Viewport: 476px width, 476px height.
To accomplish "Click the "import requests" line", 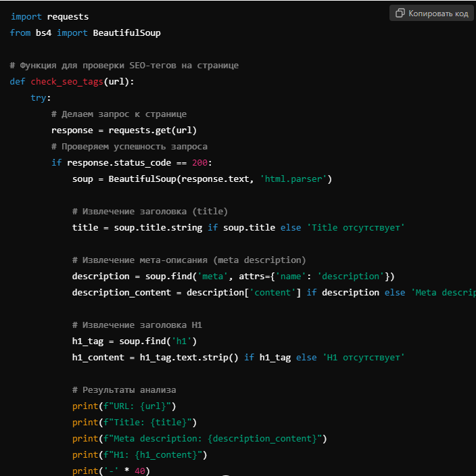I will click(x=49, y=16).
